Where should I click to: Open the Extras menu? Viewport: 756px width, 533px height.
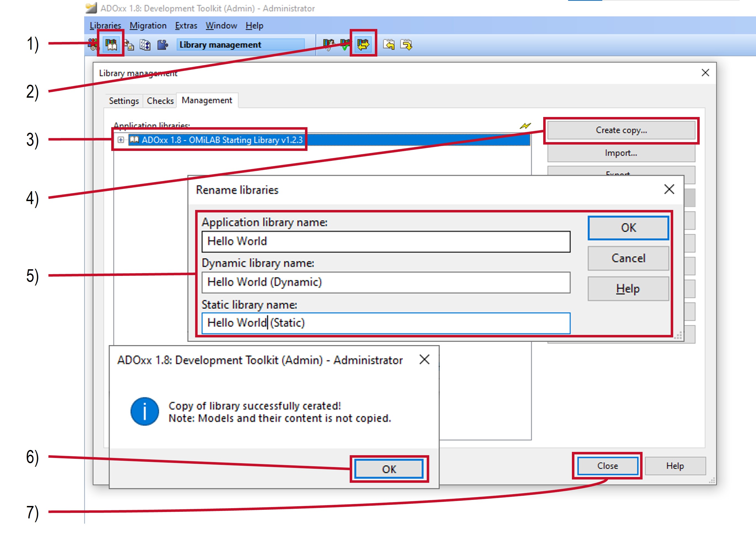point(186,25)
